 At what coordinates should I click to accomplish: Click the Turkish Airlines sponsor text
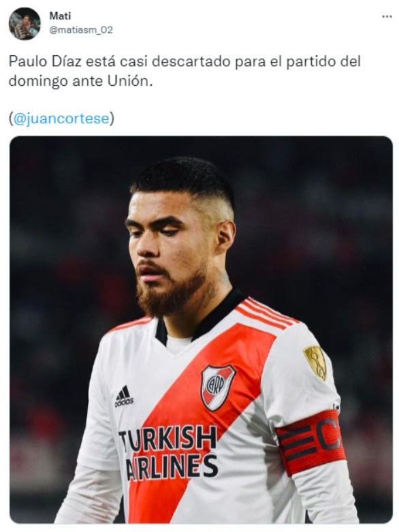[167, 454]
